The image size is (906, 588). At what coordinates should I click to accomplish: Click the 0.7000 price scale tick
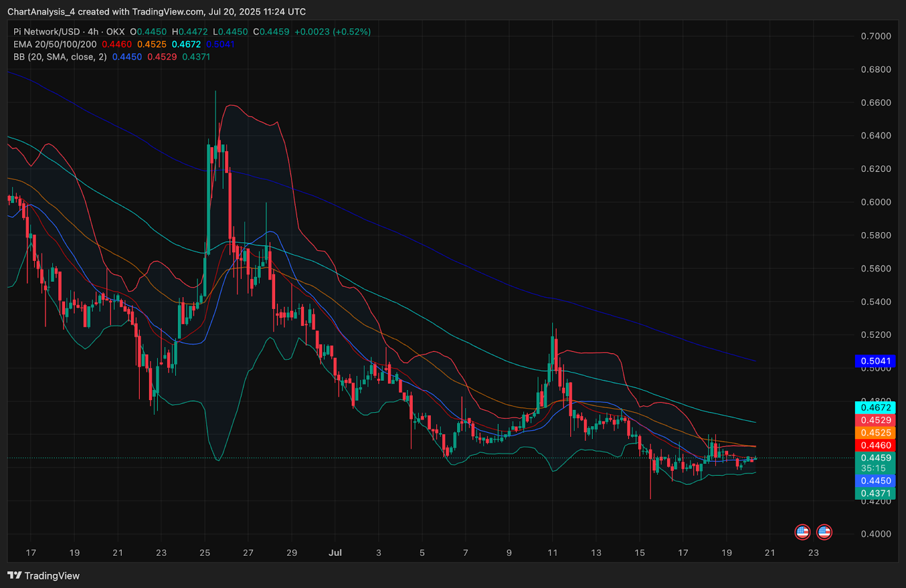pyautogui.click(x=875, y=36)
